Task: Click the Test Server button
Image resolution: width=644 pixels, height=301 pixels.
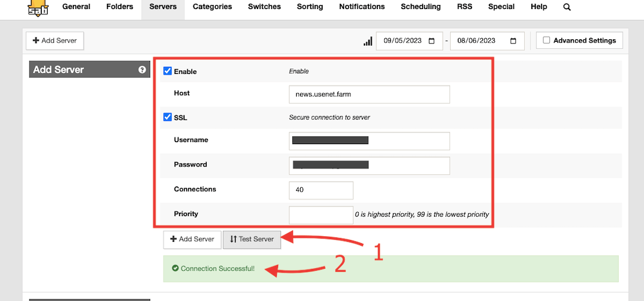Action: pyautogui.click(x=252, y=239)
